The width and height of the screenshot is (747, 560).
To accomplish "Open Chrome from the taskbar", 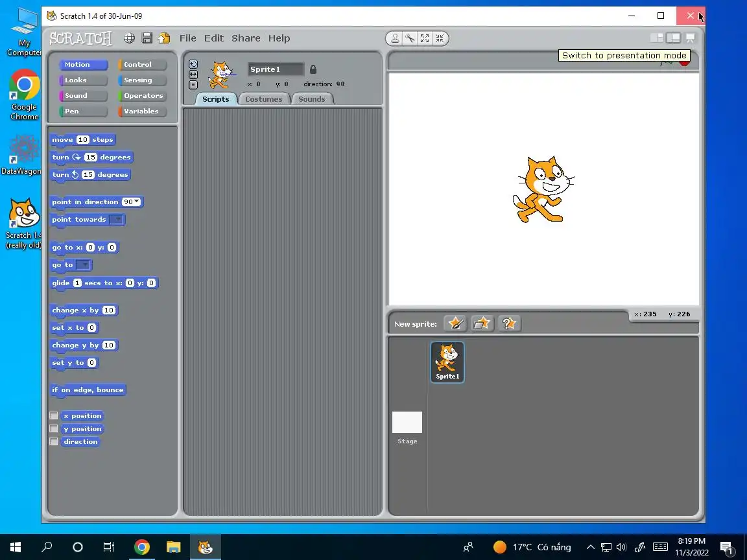I will pos(141,546).
